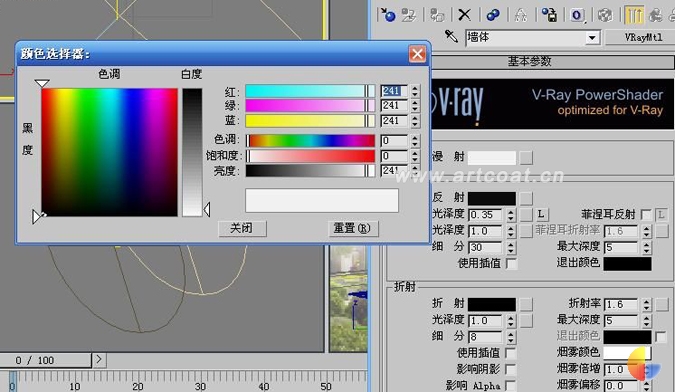Screen dimensions: 675x392
Task: Click Assign Material to Selection icon
Action: [x=437, y=15]
